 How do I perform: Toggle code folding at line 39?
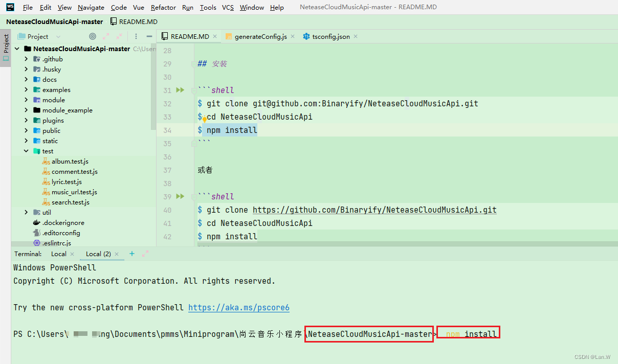point(194,197)
